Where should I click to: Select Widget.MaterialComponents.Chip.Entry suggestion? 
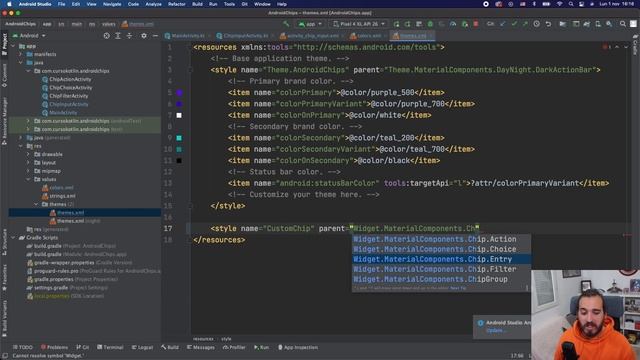(441, 259)
